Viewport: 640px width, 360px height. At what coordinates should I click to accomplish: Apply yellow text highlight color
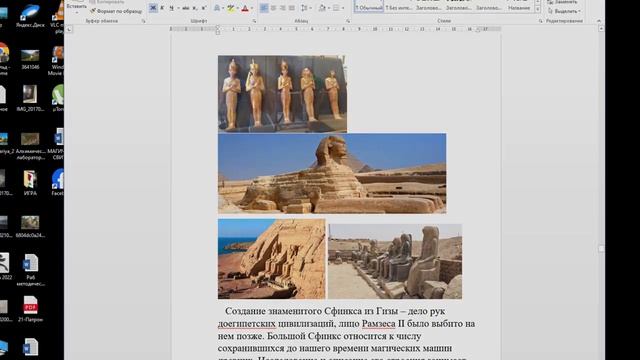[x=231, y=8]
